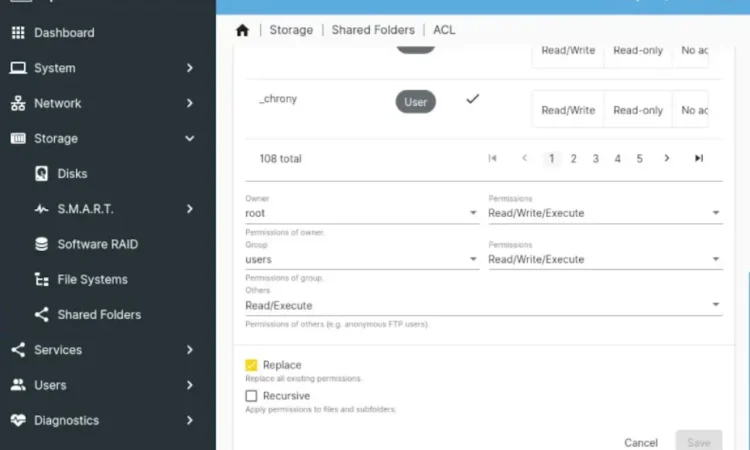Click the Users people icon
The width and height of the screenshot is (750, 450).
click(x=18, y=385)
